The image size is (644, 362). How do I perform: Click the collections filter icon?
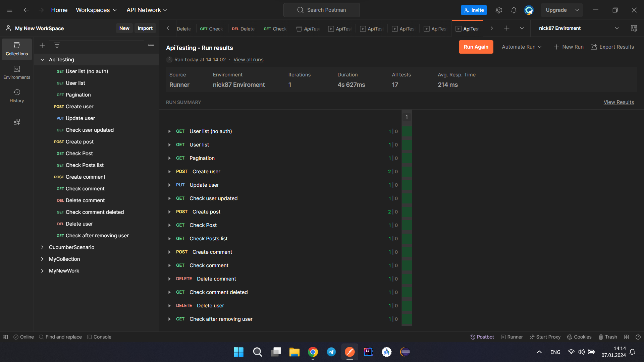point(57,45)
